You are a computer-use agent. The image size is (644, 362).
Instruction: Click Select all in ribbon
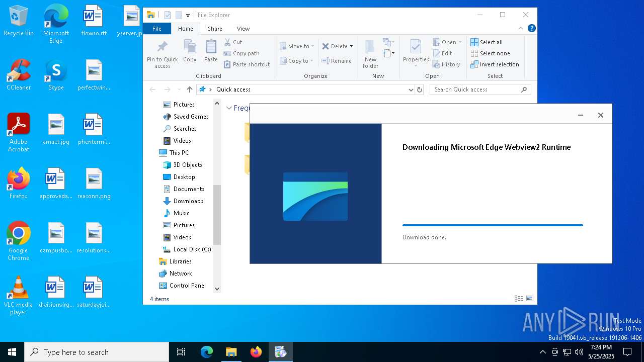(487, 42)
